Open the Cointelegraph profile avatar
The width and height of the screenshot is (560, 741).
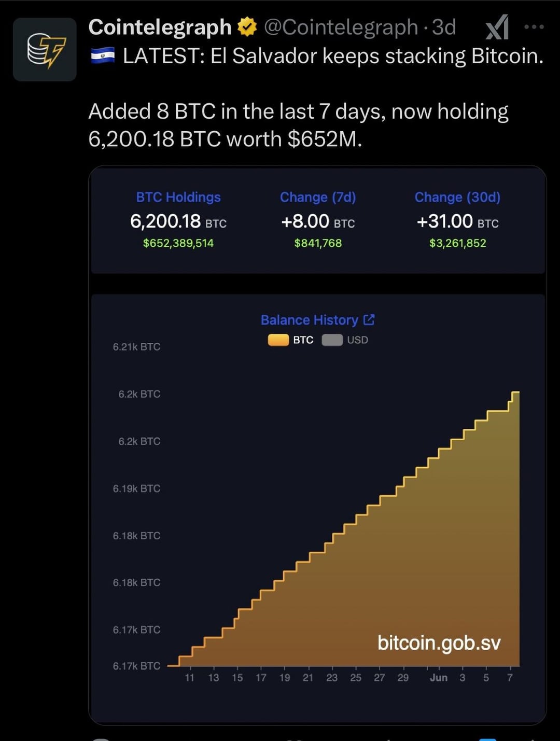coord(45,49)
